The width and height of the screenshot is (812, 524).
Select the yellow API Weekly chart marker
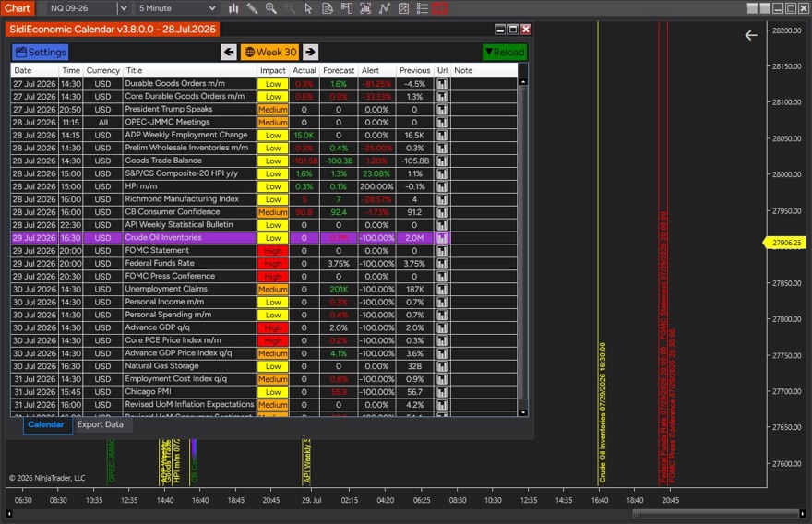coord(306,462)
